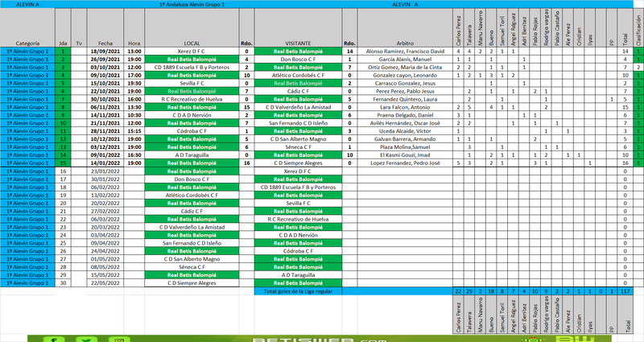Click Carlos Perez's season total 22
This screenshot has width=644, height=342.
point(458,291)
